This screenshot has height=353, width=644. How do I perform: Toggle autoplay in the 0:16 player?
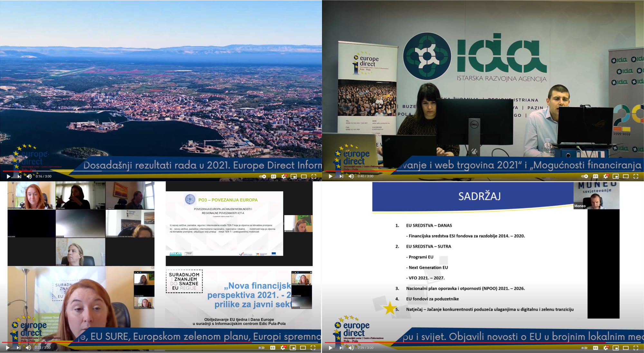click(263, 176)
